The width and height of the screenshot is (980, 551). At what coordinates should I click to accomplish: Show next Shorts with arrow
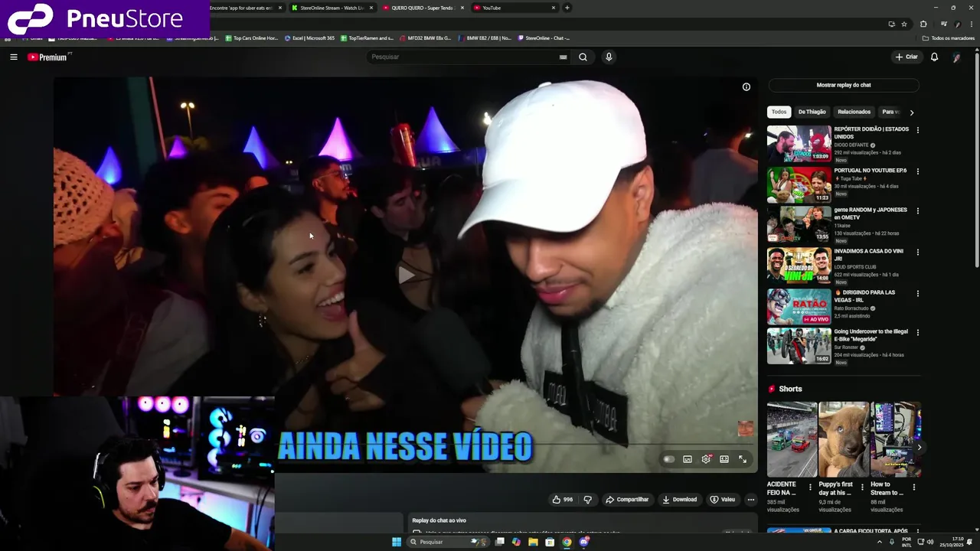[x=919, y=447]
